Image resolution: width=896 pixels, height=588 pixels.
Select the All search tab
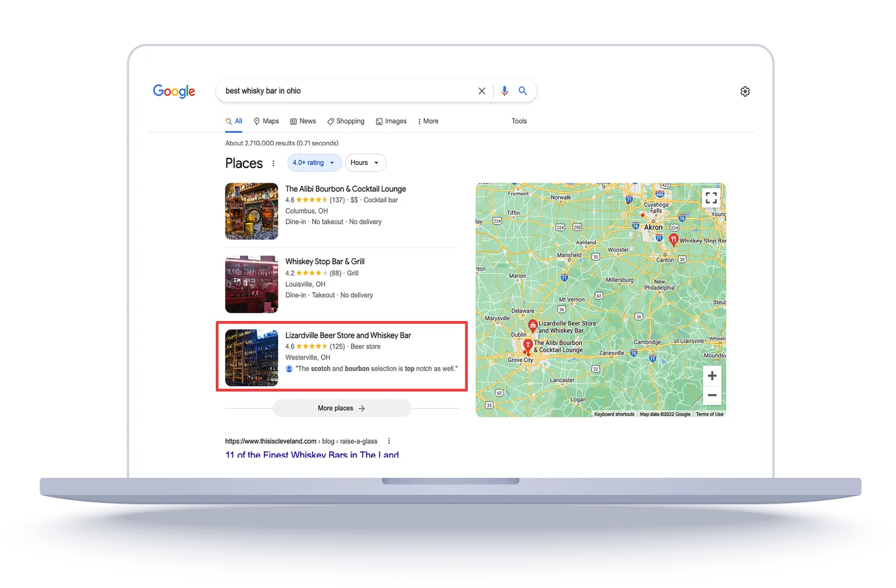pos(234,121)
